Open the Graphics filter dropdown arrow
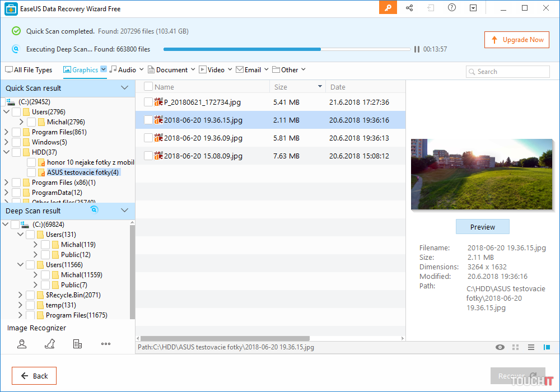Image resolution: width=560 pixels, height=392 pixels. [x=104, y=69]
